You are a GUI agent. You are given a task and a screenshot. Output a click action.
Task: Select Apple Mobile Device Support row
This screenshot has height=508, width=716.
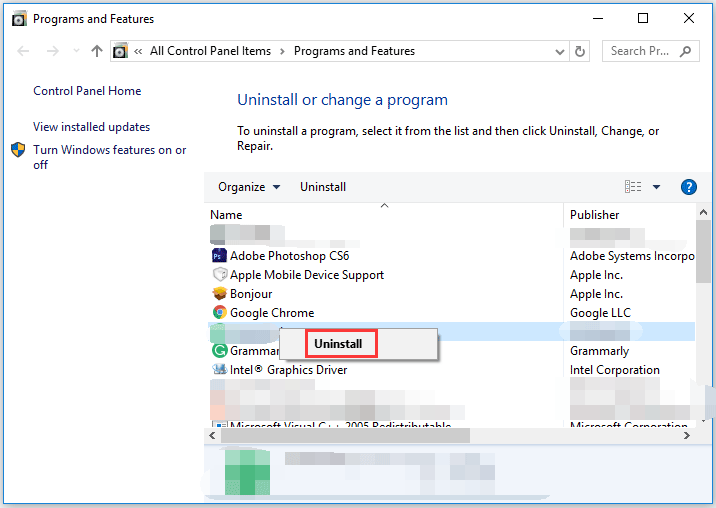307,275
